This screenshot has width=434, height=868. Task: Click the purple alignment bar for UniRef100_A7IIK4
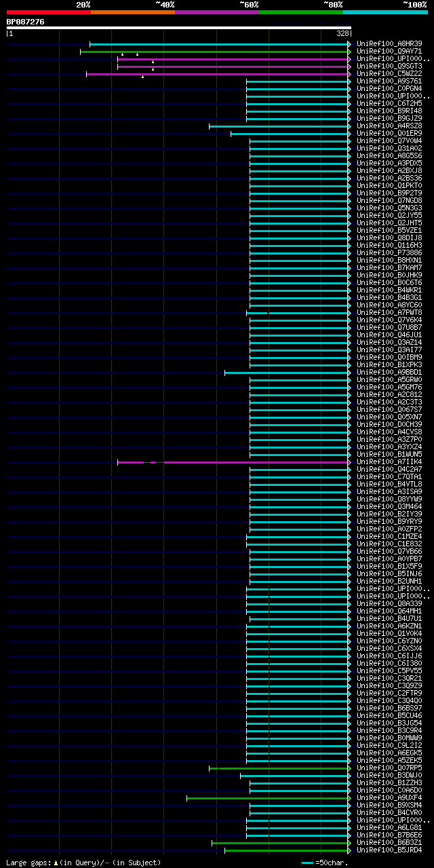click(x=234, y=462)
